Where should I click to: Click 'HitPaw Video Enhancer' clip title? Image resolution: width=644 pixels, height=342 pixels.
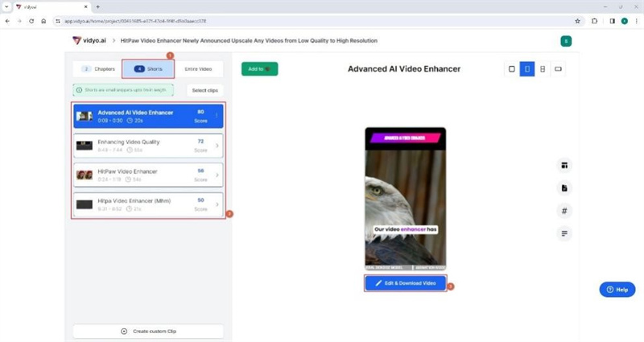127,171
